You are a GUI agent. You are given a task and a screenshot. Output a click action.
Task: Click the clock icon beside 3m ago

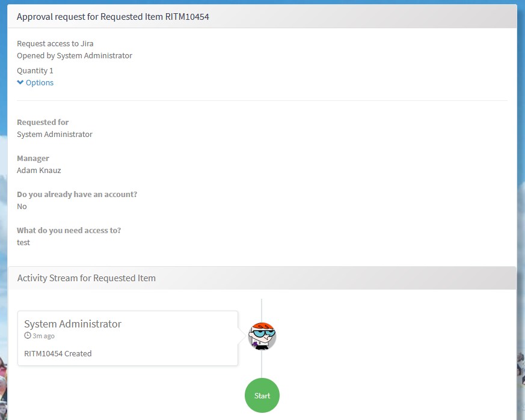pyautogui.click(x=28, y=336)
